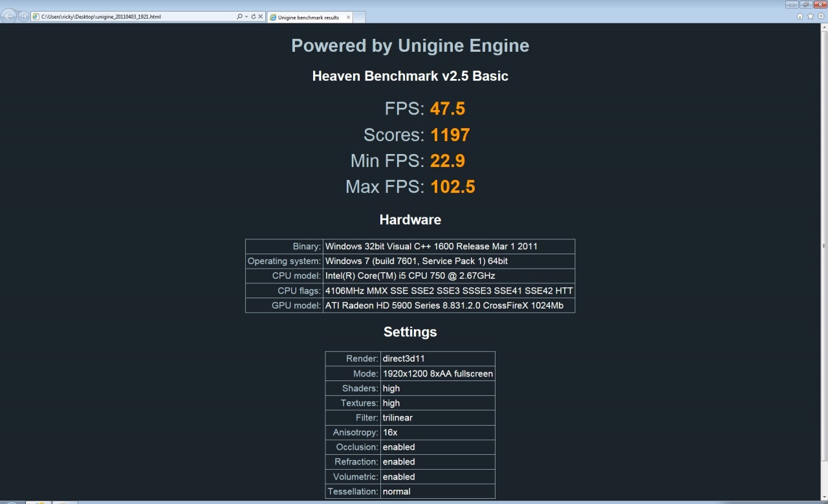Click the Textures row value high
This screenshot has width=828, height=504.
(x=438, y=403)
